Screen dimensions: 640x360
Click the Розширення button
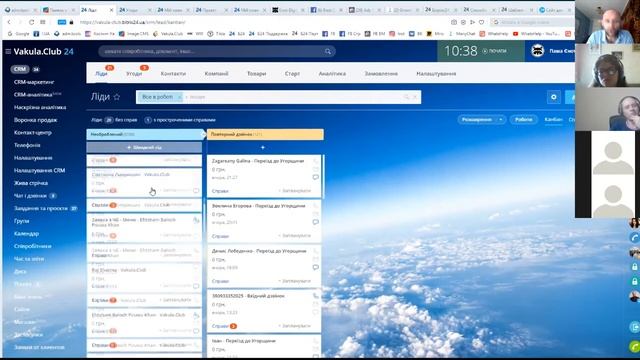click(x=476, y=120)
